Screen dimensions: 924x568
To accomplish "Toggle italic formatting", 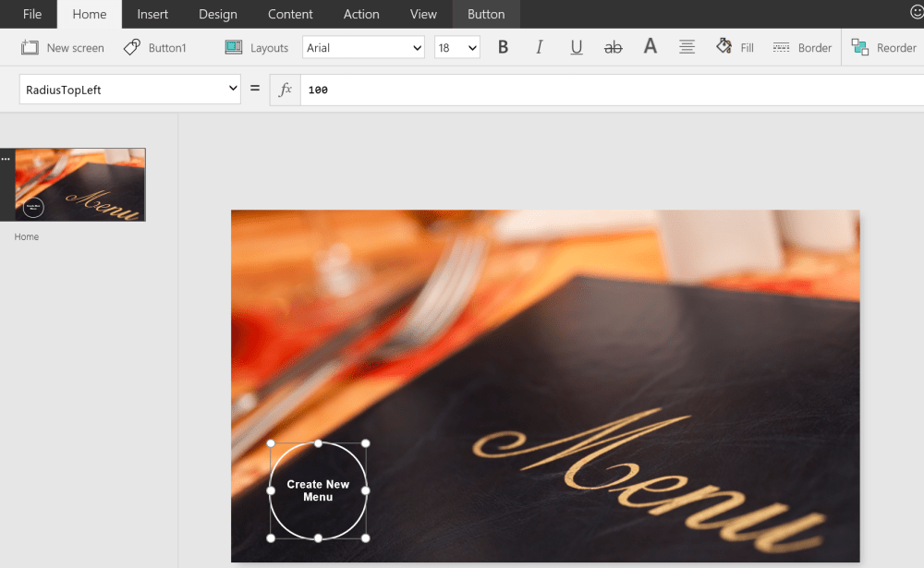I will (x=540, y=47).
